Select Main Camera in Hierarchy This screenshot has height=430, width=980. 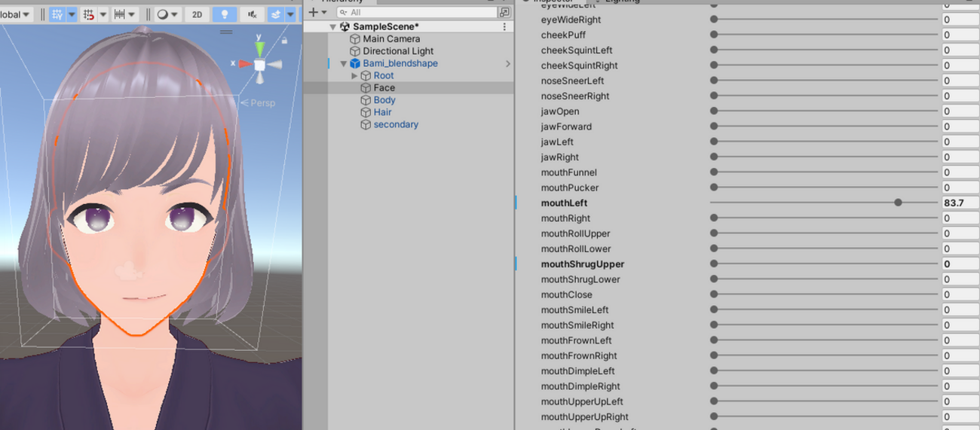point(391,38)
